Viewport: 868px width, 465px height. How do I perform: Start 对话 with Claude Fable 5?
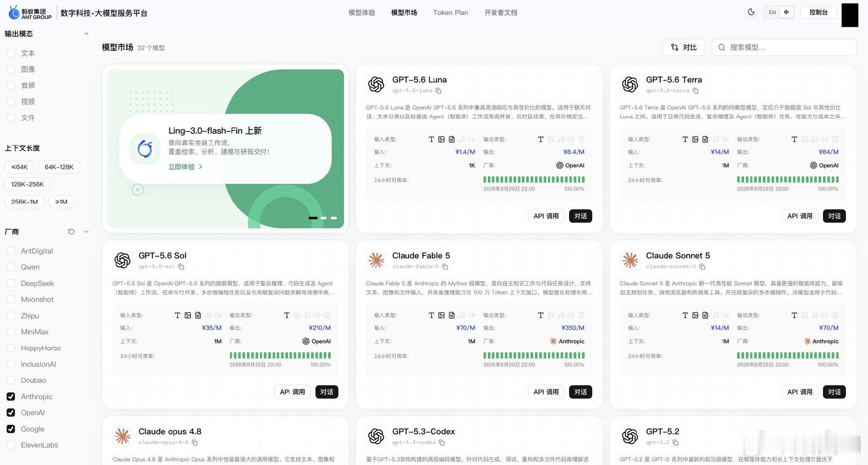tap(580, 392)
